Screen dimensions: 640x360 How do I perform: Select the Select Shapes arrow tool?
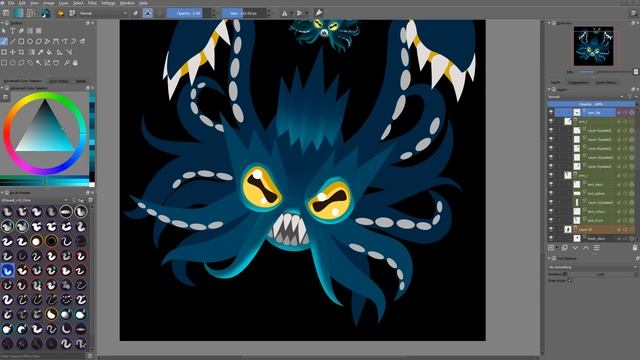(4, 31)
